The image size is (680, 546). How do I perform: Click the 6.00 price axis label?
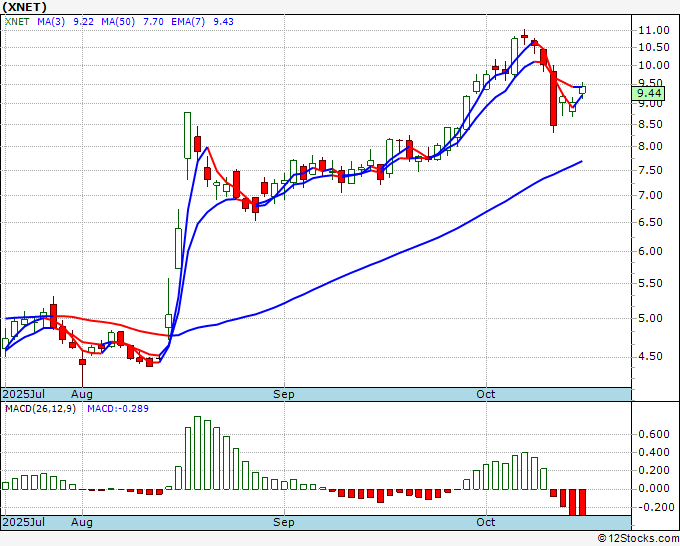pyautogui.click(x=651, y=252)
